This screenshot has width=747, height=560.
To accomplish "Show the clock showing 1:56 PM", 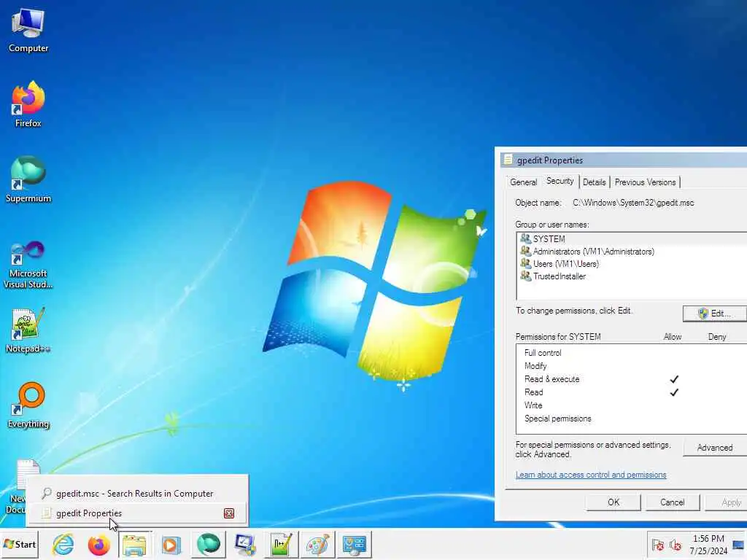I will click(x=708, y=544).
